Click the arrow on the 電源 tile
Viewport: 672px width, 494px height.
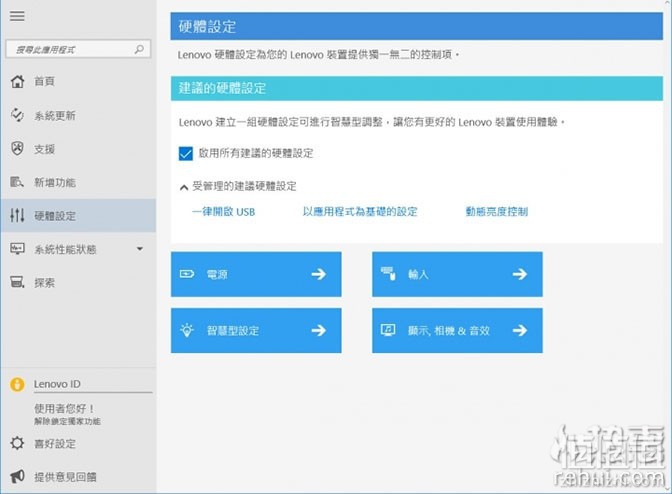click(x=318, y=274)
